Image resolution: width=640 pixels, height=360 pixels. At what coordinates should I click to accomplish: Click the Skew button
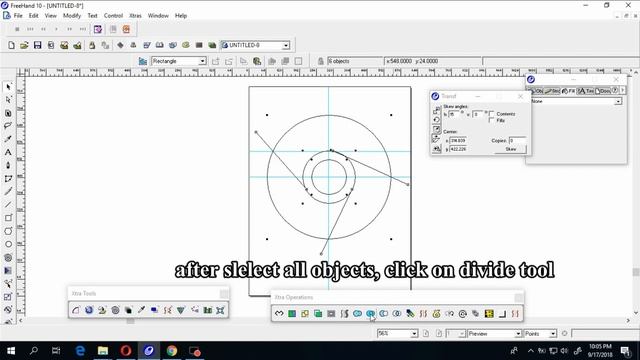tap(511, 149)
